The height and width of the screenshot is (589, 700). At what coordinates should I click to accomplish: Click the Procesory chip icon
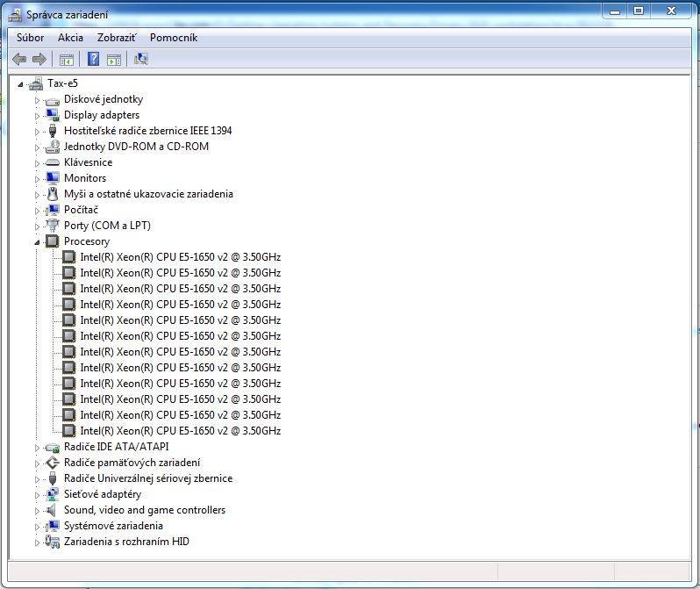coord(53,241)
